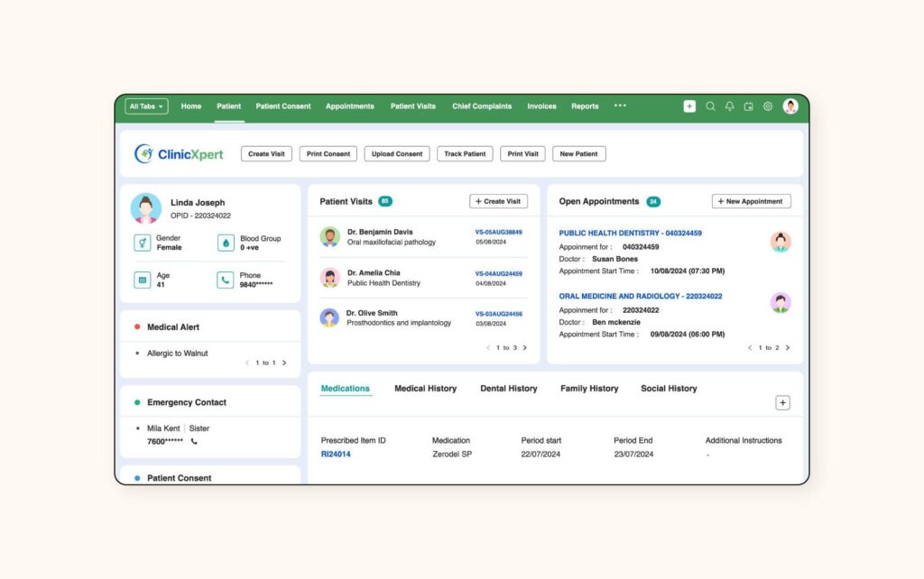924x579 pixels.
Task: Click the plus icon beside history tabs
Action: (x=782, y=403)
